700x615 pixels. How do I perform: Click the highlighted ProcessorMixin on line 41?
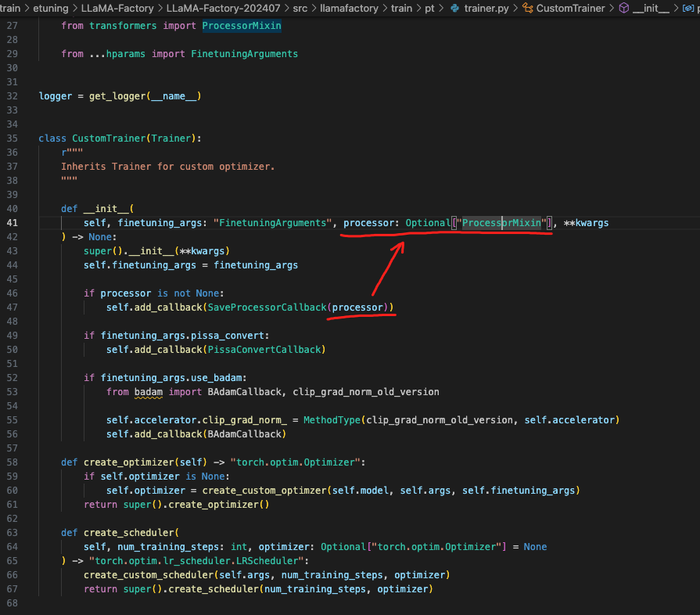501,222
